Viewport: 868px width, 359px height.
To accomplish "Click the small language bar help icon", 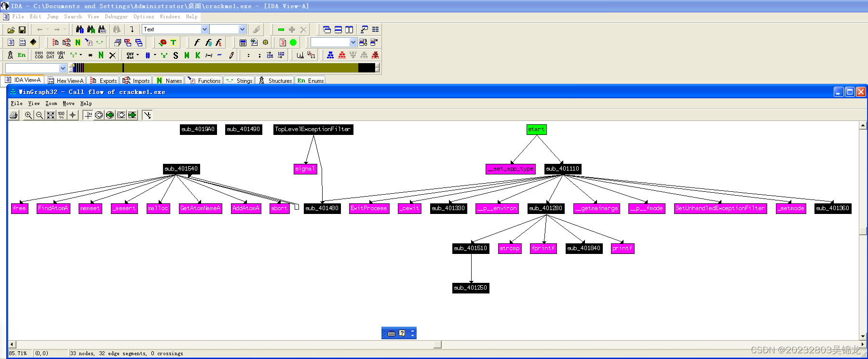I will [x=402, y=333].
